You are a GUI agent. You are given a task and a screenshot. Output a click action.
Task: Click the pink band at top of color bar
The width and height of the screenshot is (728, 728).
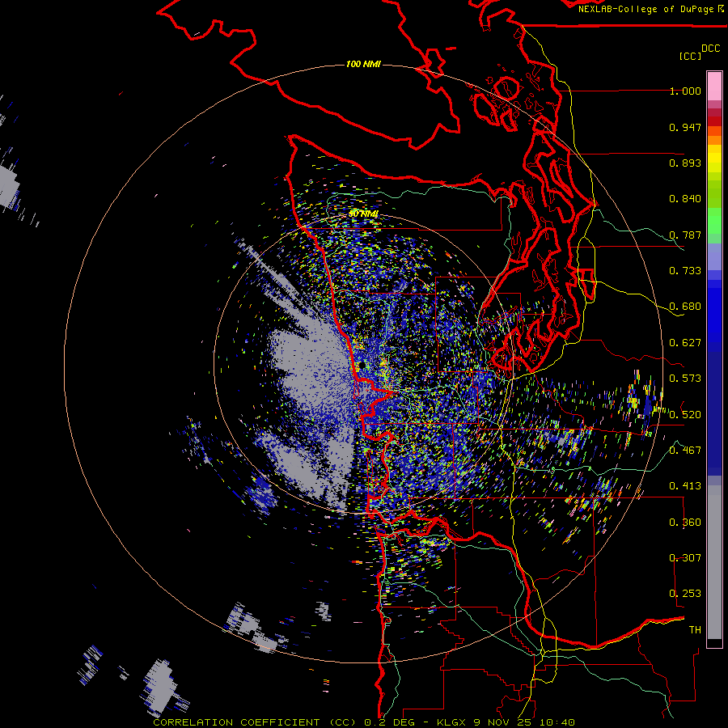click(x=714, y=87)
